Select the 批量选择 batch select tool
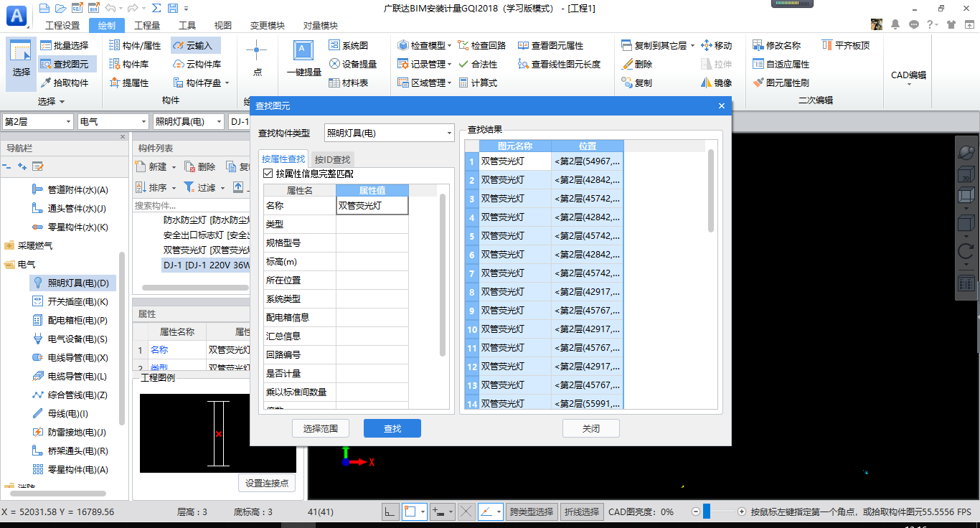 pos(64,45)
